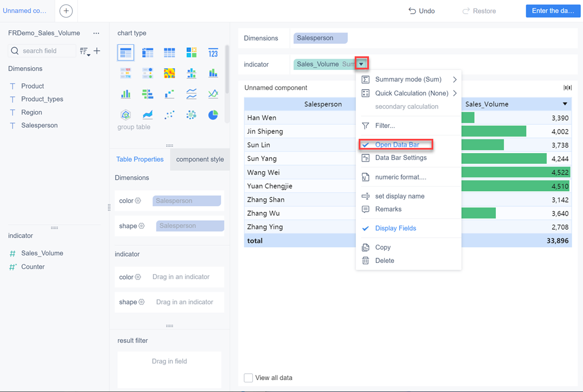
Task: Open Data Bar Settings menu item
Action: pos(408,158)
